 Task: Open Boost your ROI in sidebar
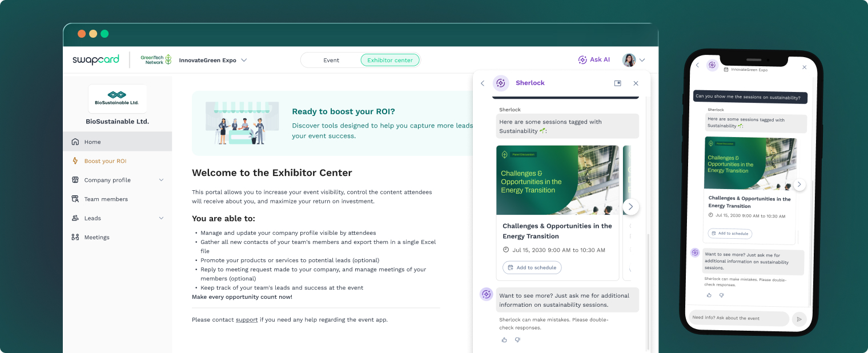tap(117, 161)
